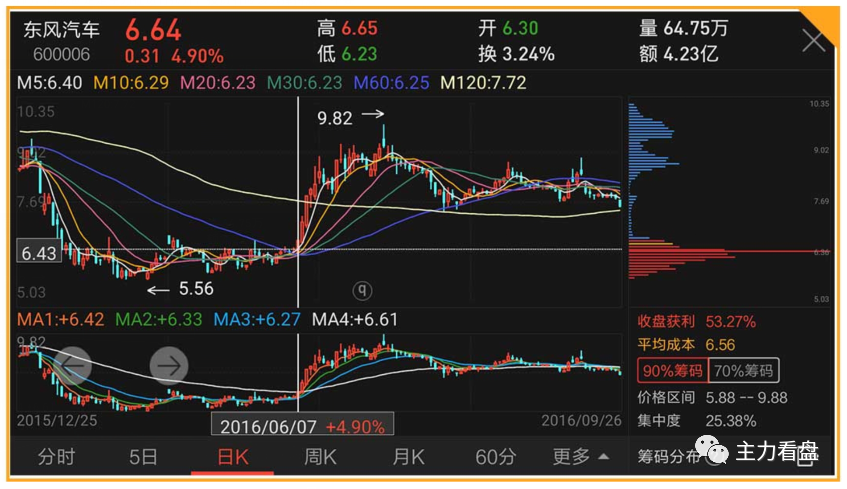This screenshot has height=489, width=847.
Task: Click the MA2:+6.33 indicator label
Action: [x=159, y=319]
